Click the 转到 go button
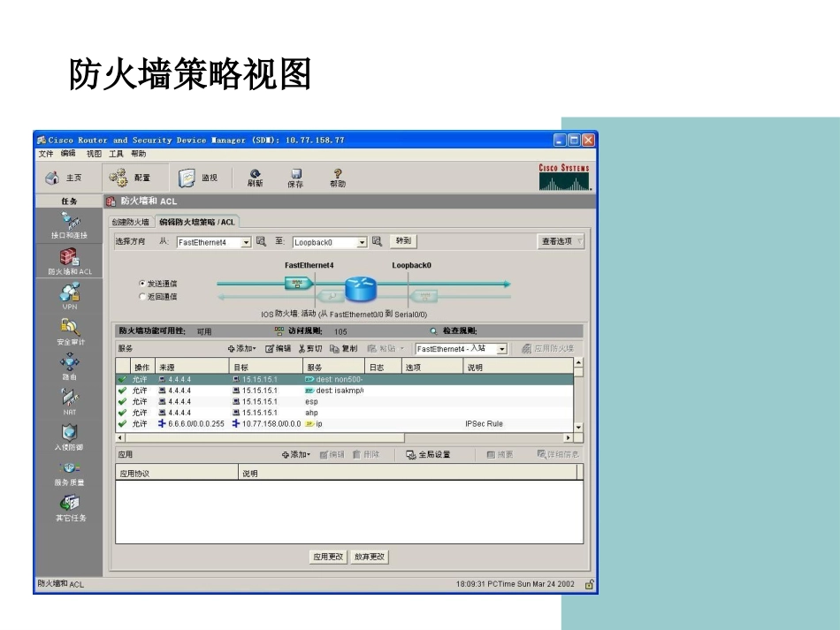 click(x=403, y=241)
